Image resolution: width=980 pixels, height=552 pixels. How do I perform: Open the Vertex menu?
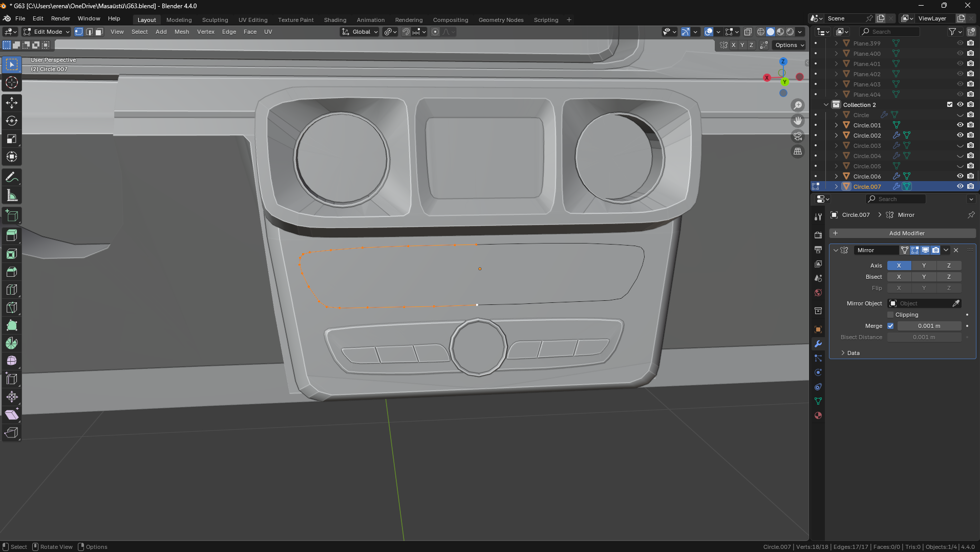[206, 32]
